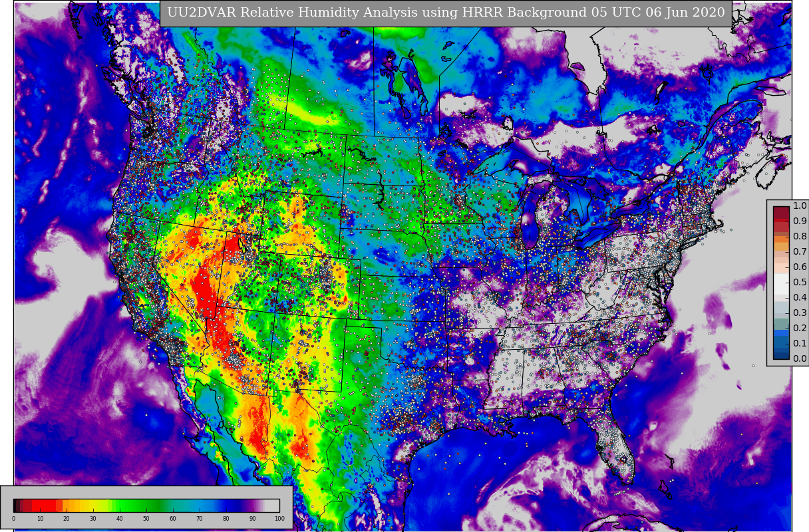
Task: Pick the purple band above 90 on humidity colorbar
Action: 253,505
